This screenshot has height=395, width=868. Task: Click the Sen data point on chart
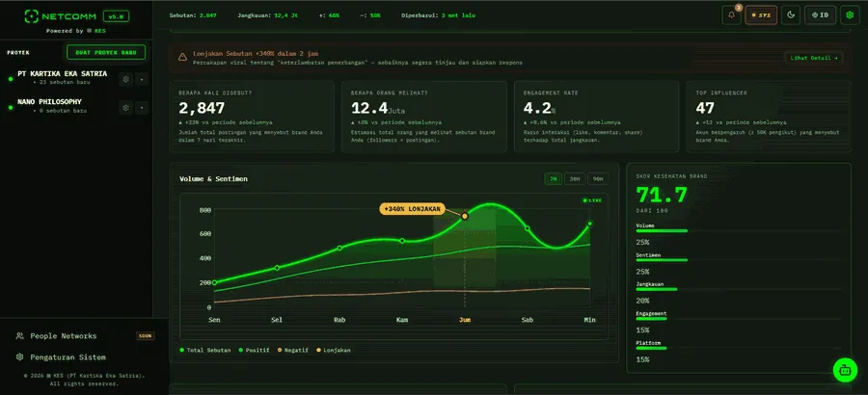click(214, 282)
